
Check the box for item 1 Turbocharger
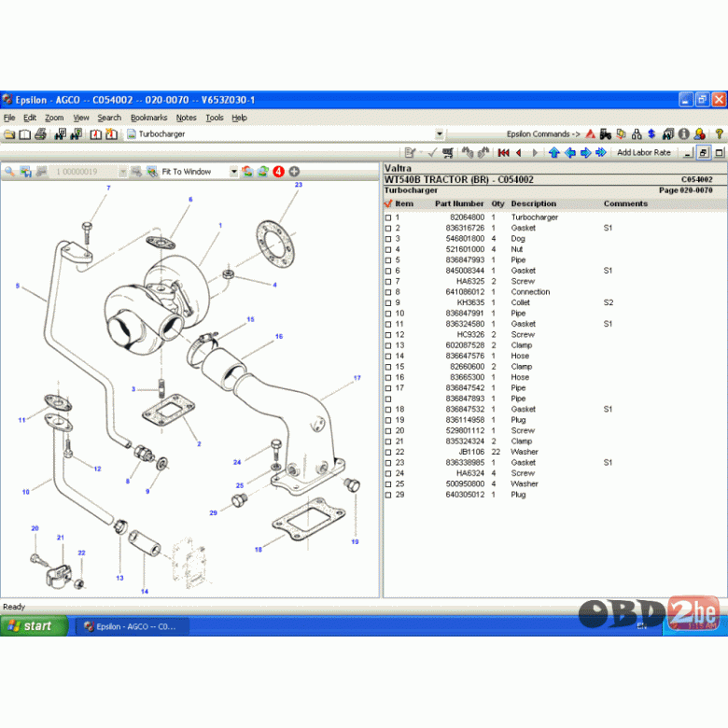(388, 217)
